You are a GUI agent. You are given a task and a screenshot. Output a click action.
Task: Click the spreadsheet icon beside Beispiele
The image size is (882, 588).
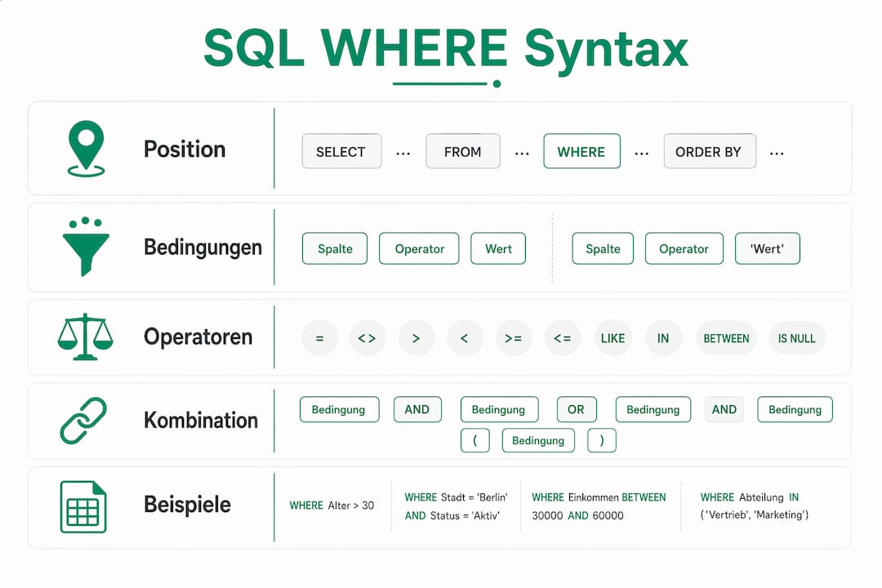[x=83, y=506]
